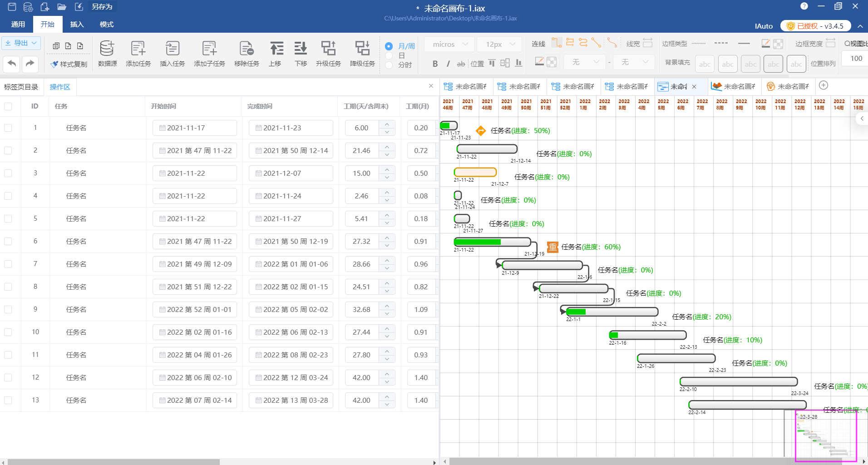
Task: Click the start date field of task 1
Action: (x=195, y=128)
